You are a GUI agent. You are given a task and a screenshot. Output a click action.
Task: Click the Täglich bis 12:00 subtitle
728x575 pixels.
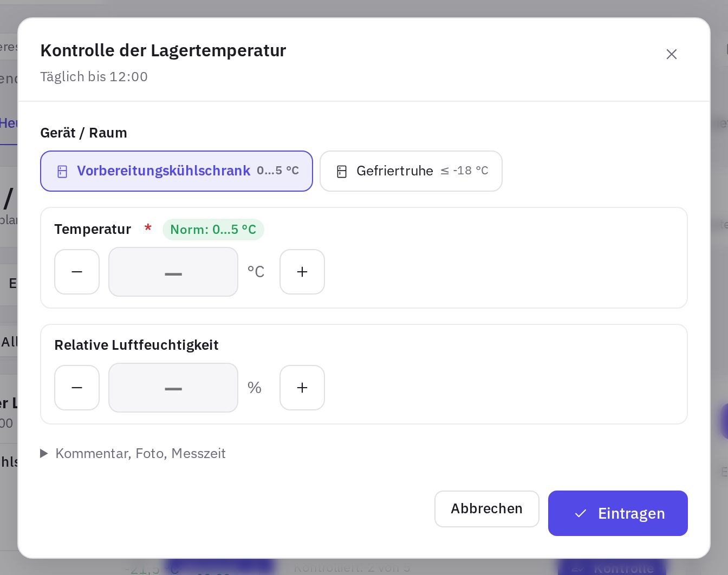tap(94, 77)
